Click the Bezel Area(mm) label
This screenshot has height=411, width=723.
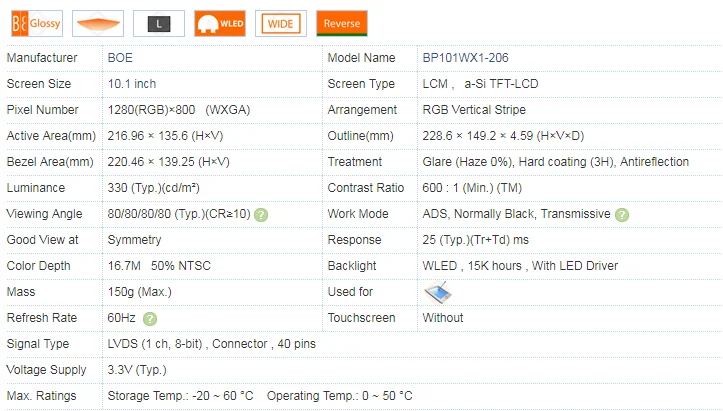coord(50,161)
